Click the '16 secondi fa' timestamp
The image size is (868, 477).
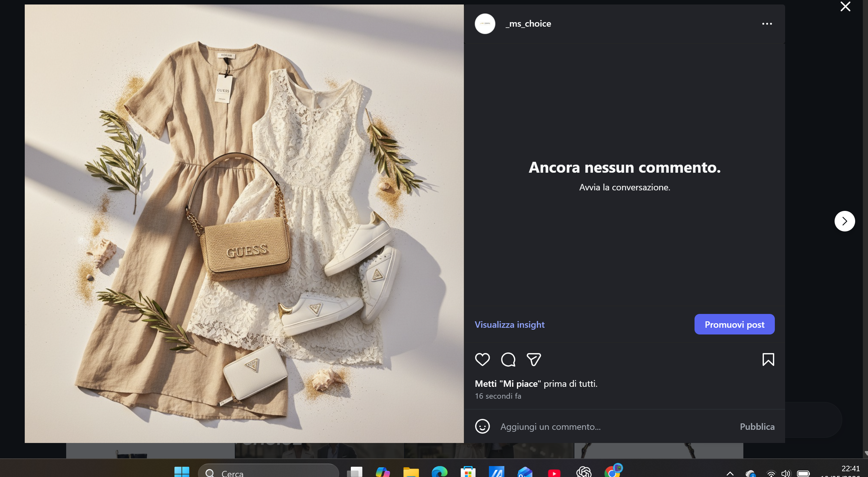coord(498,396)
